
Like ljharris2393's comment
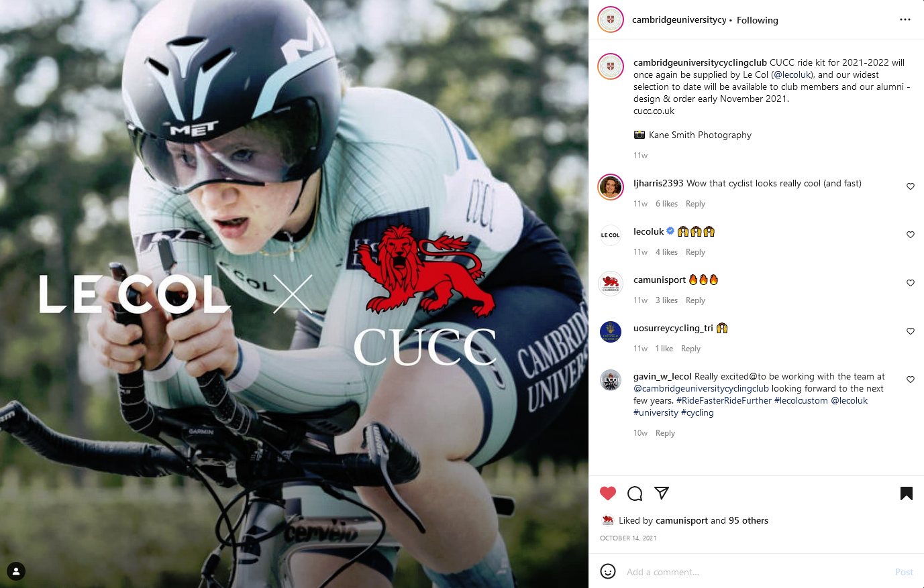pyautogui.click(x=911, y=186)
